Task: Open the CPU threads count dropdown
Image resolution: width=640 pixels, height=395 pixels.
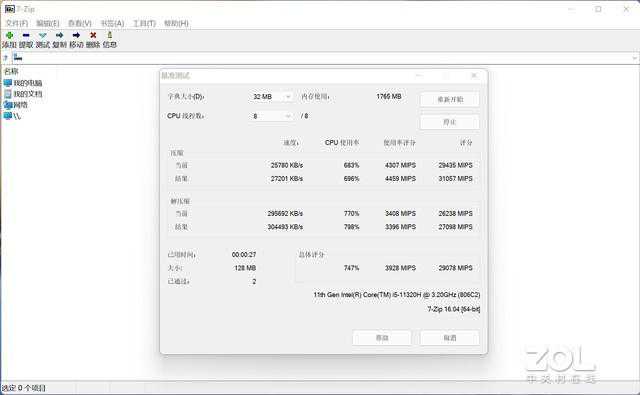Action: click(x=271, y=116)
